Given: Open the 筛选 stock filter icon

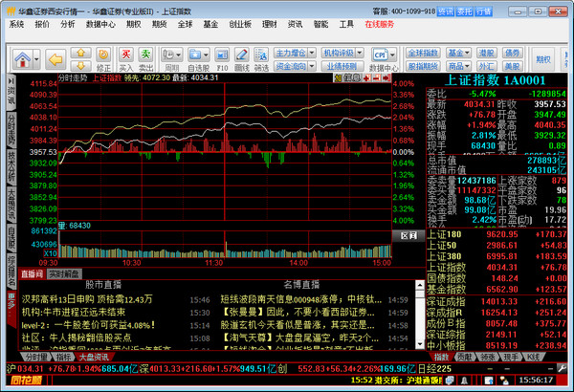Looking at the screenshot, I should (x=261, y=59).
